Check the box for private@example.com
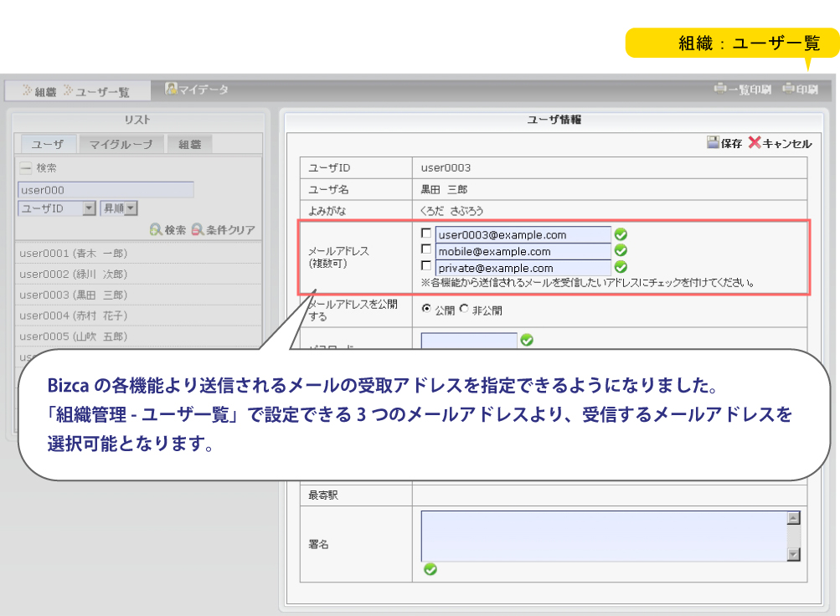 pos(426,265)
